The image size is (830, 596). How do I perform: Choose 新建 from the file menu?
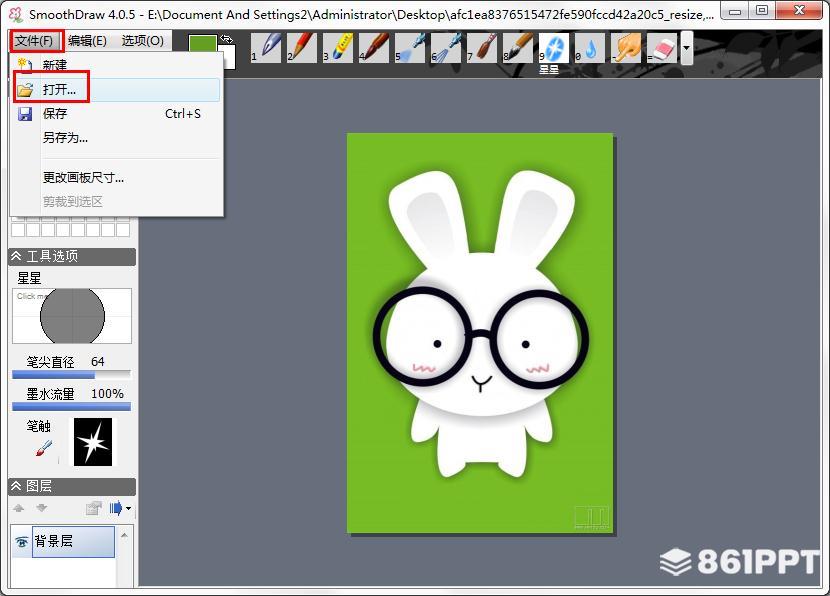[116, 65]
